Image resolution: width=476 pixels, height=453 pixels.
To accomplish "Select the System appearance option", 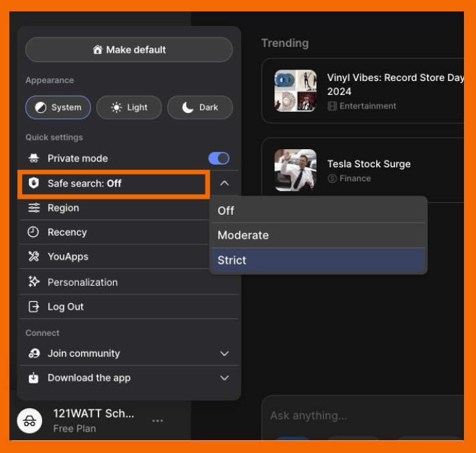I will pos(58,107).
